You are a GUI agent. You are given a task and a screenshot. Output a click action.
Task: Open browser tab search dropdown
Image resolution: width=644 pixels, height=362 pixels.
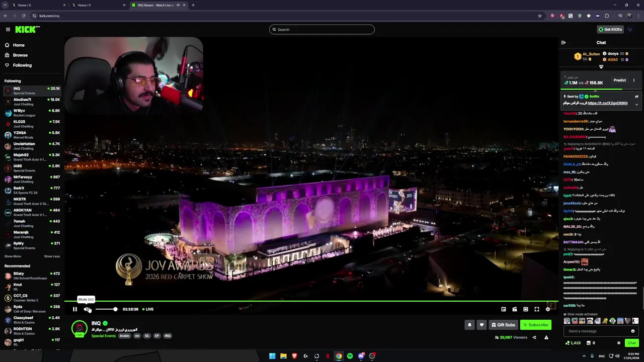[x=5, y=5]
